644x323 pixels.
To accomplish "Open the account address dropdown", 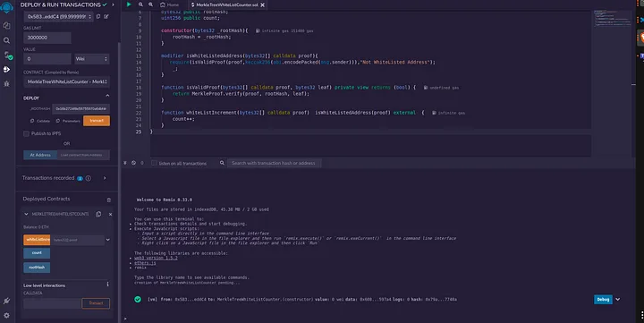I will point(58,17).
